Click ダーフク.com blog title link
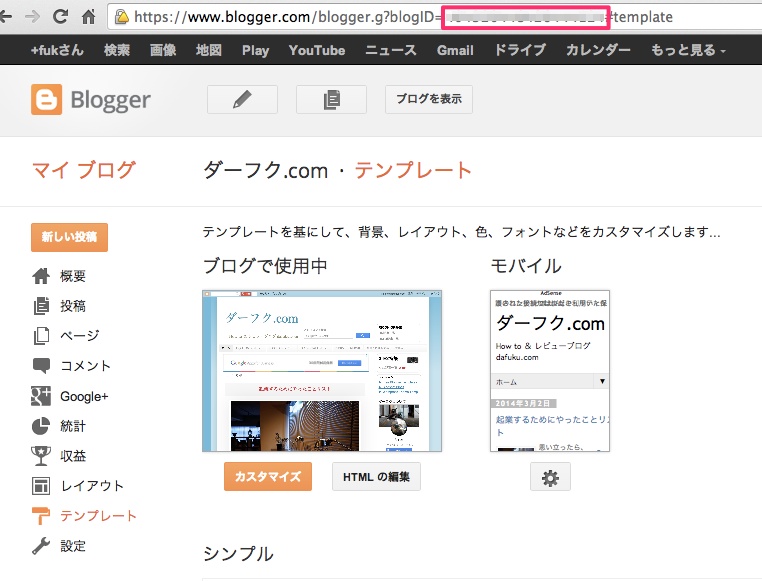This screenshot has width=762, height=581. (265, 171)
